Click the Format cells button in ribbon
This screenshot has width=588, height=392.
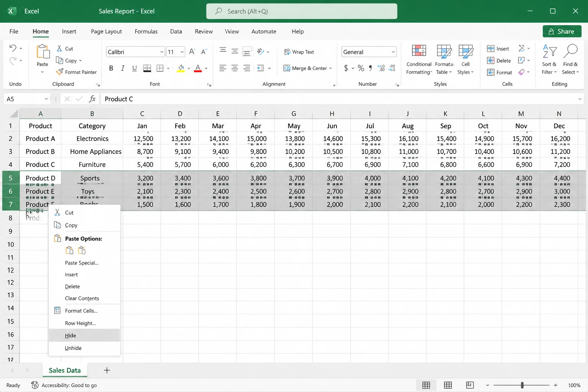point(500,72)
